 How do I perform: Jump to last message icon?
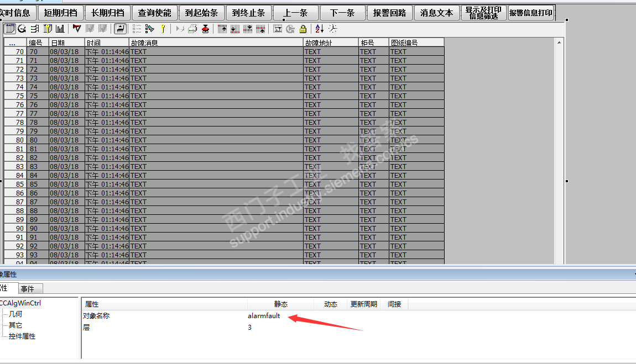pyautogui.click(x=235, y=29)
